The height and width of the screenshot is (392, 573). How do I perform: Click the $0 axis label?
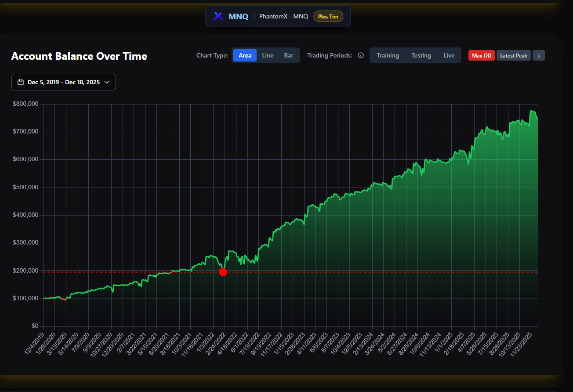click(35, 326)
